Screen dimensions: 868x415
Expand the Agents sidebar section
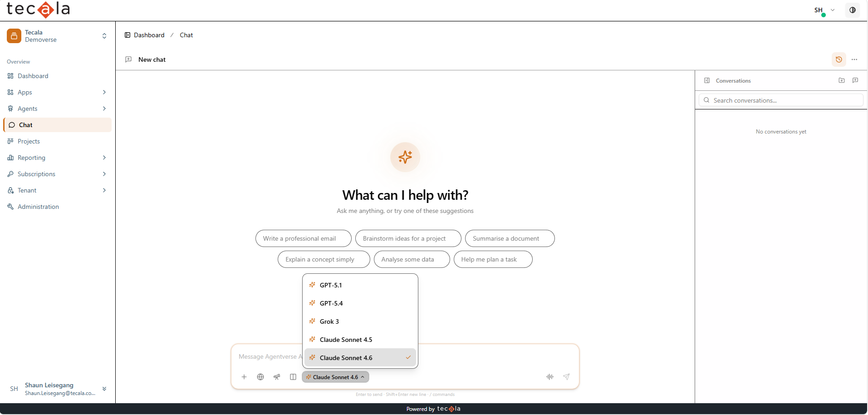(104, 109)
